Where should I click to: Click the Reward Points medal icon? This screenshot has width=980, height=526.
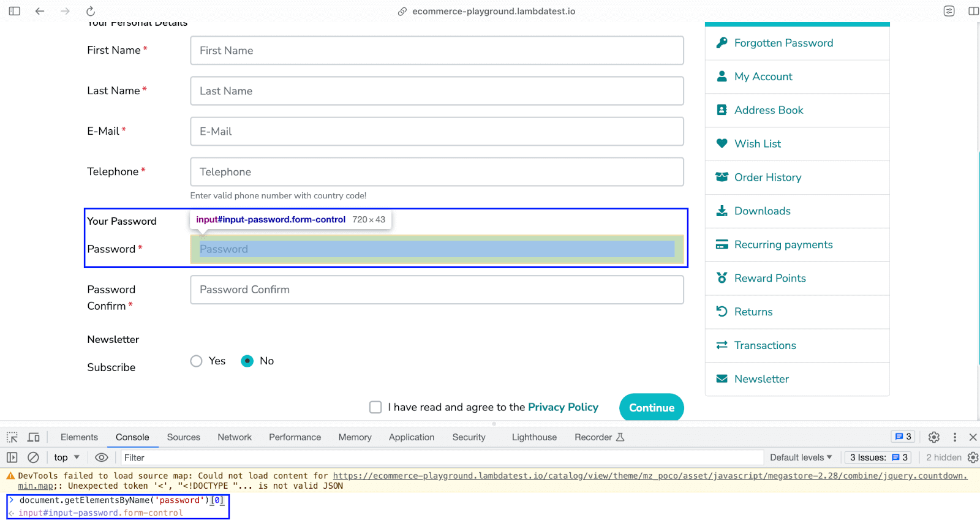[x=722, y=278]
